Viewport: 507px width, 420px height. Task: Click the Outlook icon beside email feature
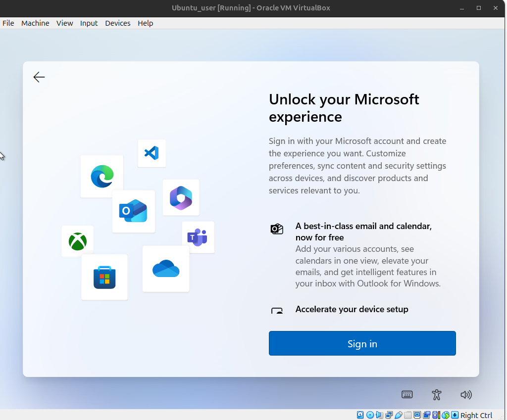[277, 229]
